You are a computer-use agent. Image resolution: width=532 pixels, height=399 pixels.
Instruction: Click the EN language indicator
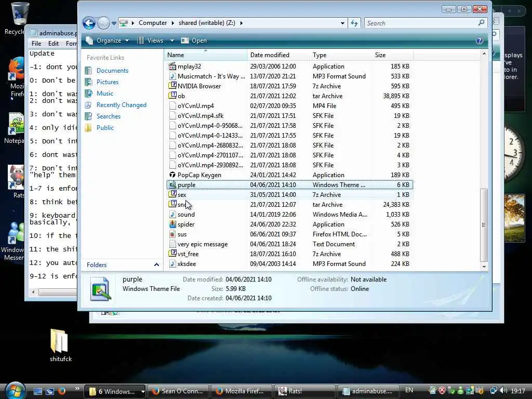pyautogui.click(x=409, y=390)
